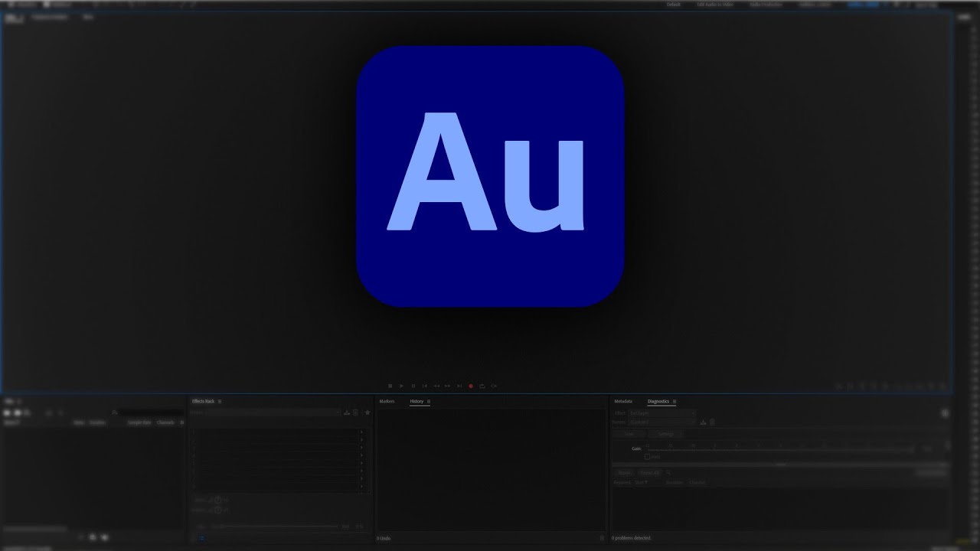Select the Default workspace
980x551 pixels.
tap(674, 4)
